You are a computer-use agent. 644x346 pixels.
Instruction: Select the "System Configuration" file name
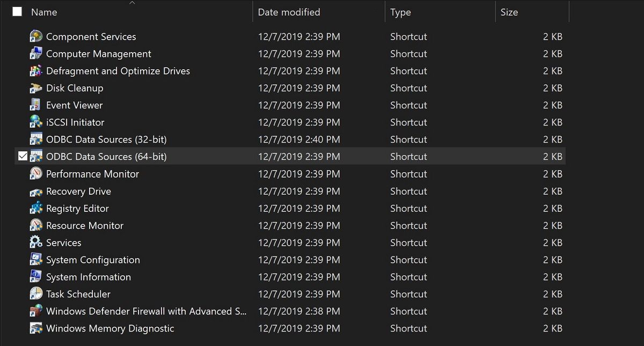[93, 260]
